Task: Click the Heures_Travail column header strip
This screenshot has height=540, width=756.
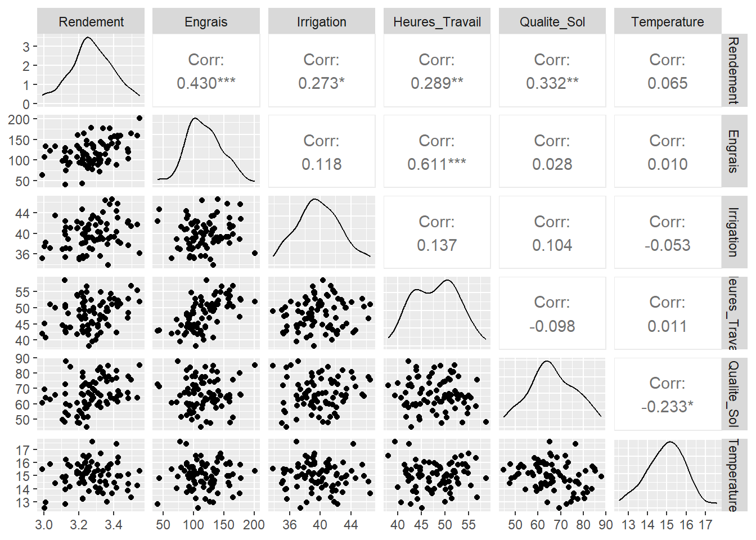Action: 437,22
